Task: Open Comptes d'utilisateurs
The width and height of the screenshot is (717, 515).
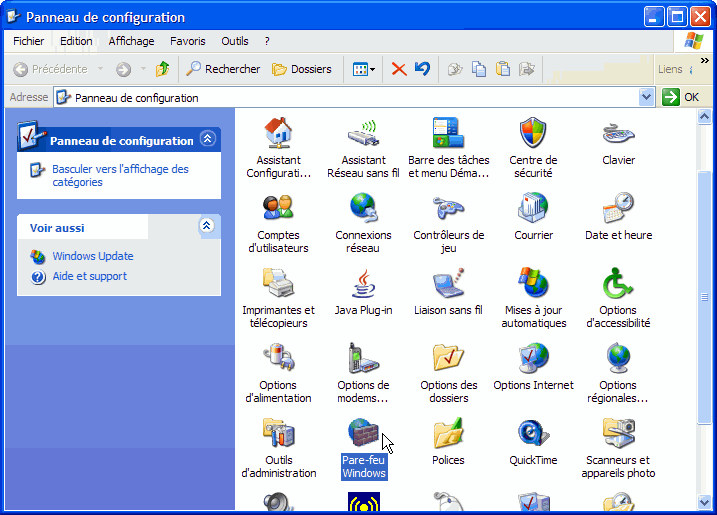Action: coord(278,223)
